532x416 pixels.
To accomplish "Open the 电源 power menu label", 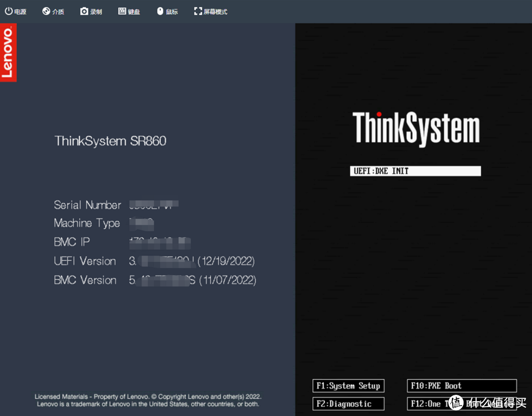I will (x=20, y=12).
